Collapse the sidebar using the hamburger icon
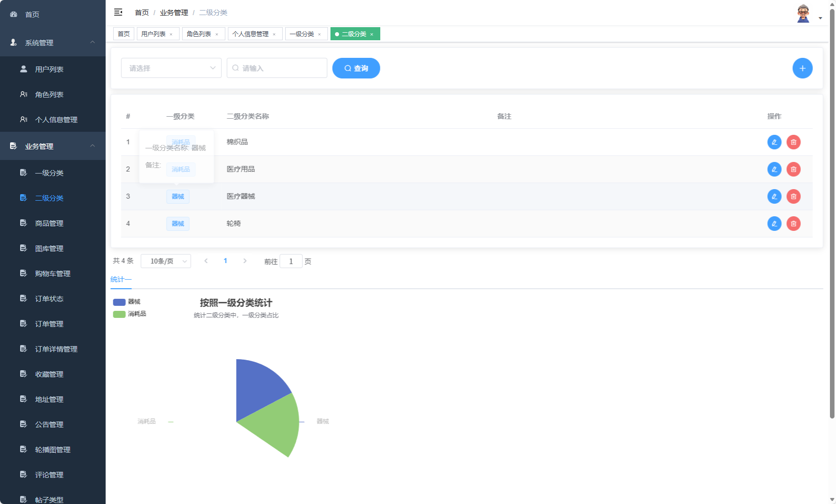This screenshot has width=836, height=504. (x=118, y=12)
